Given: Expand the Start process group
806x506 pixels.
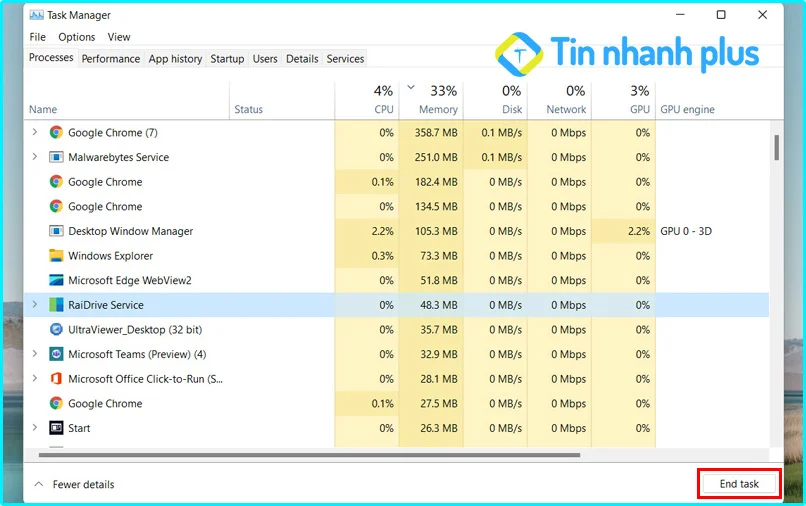Looking at the screenshot, I should point(34,427).
